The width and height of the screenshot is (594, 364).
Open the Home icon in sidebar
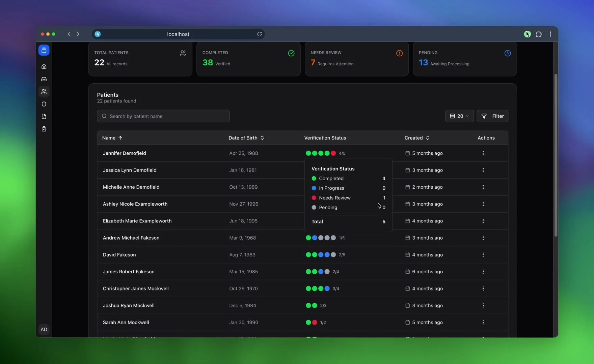pos(44,67)
